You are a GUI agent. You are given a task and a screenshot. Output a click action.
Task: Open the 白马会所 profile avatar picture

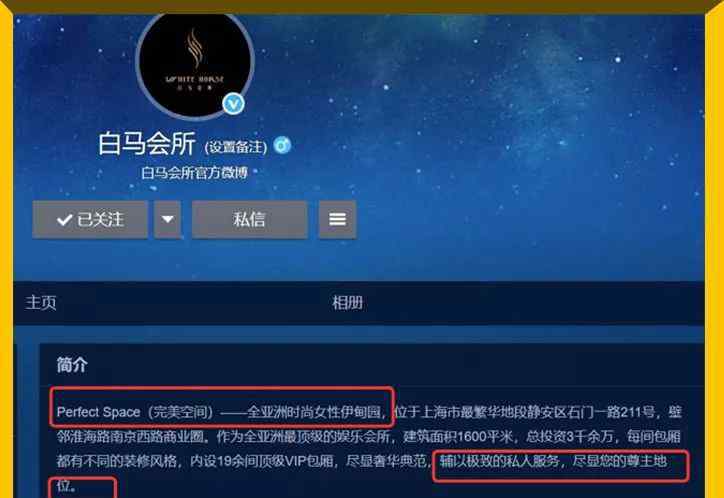(x=195, y=64)
